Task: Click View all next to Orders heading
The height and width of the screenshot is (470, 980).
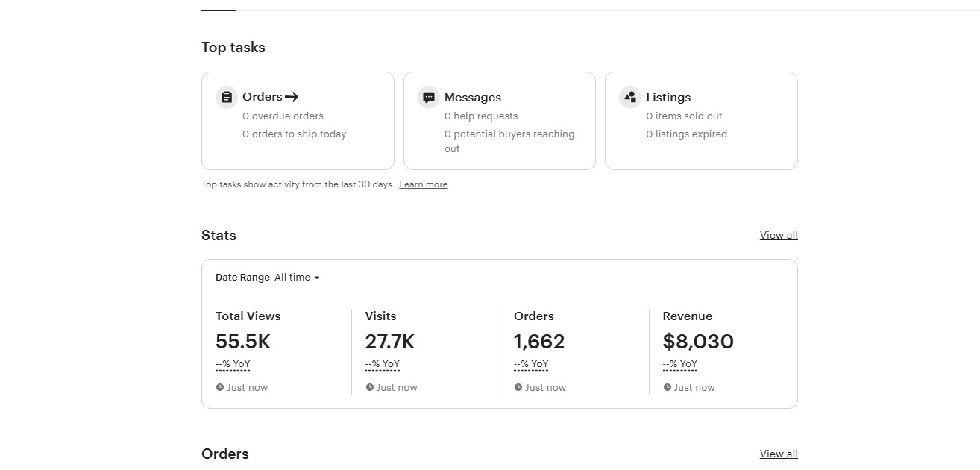Action: (779, 454)
